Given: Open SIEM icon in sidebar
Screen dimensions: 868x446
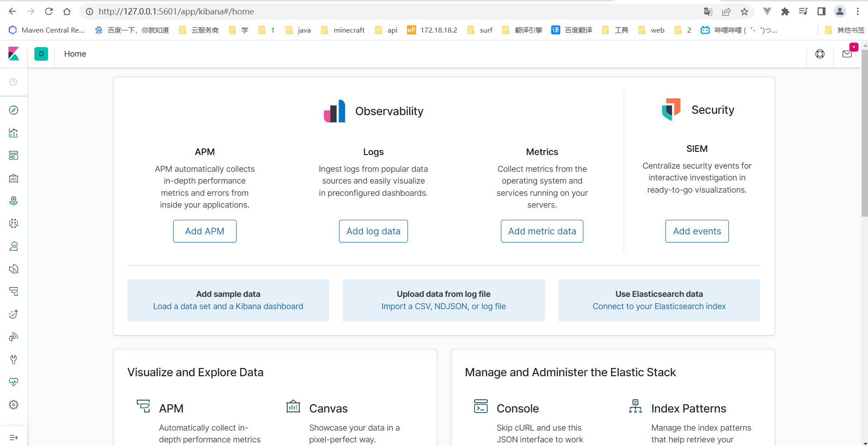Looking at the screenshot, I should [14, 337].
